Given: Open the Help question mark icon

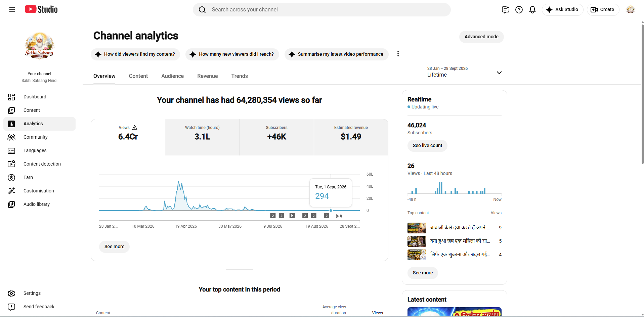Looking at the screenshot, I should 519,10.
